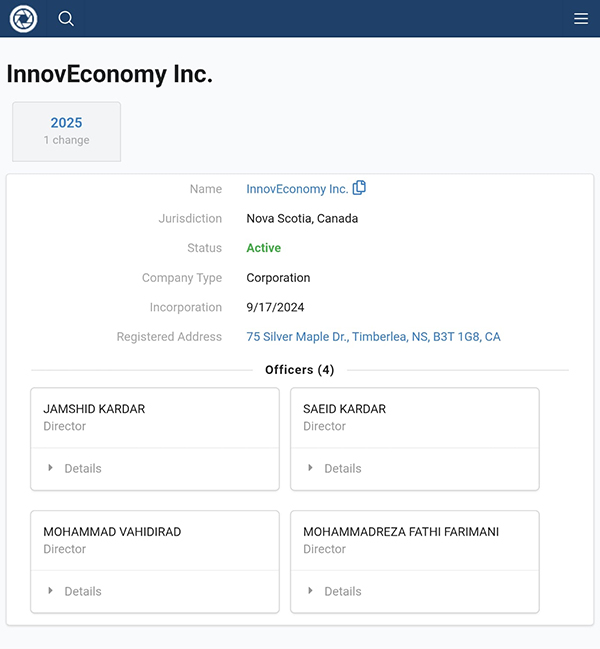Click the InnovEconomy Inc. page title
Viewport: 600px width, 649px height.
109,74
